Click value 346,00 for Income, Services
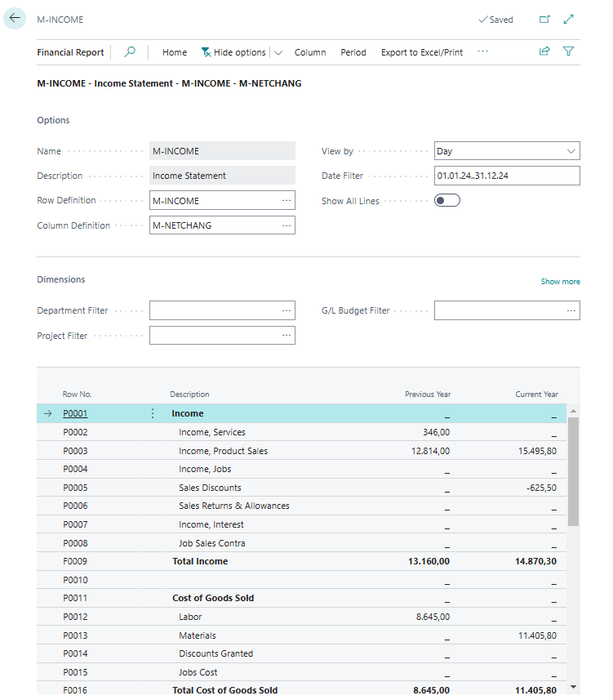Image resolution: width=613 pixels, height=700 pixels. [437, 432]
